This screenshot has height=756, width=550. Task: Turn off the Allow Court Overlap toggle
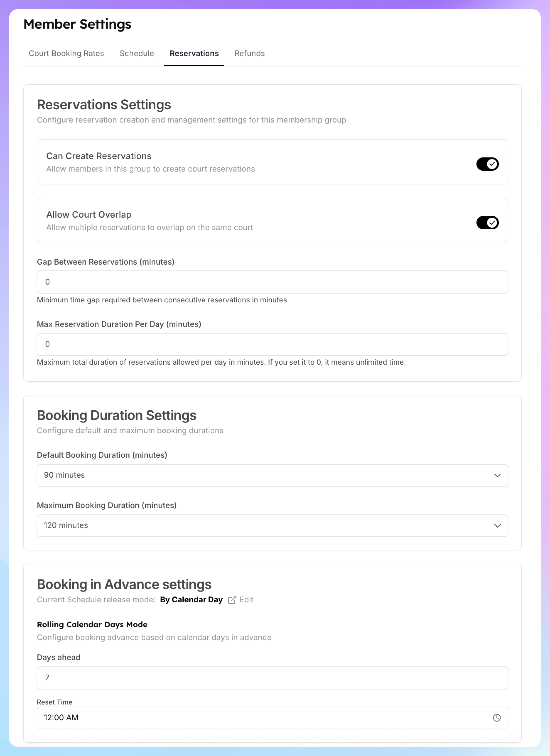tap(487, 223)
